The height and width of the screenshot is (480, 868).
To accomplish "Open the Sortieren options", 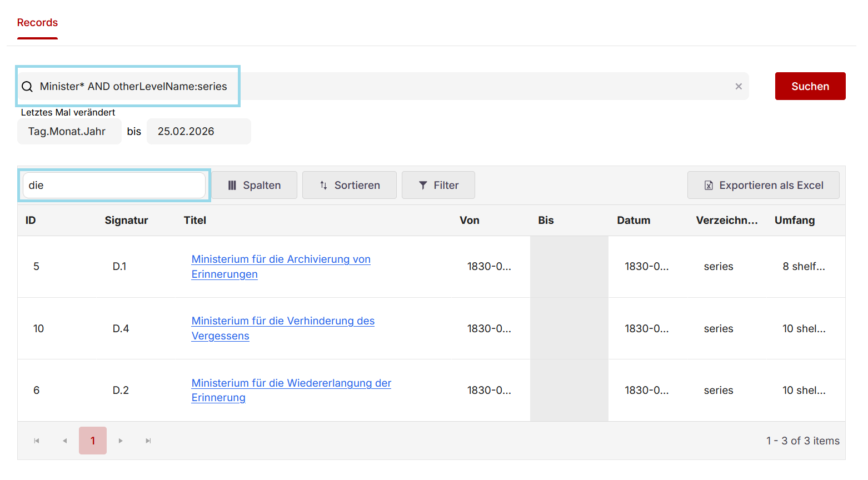I will [x=350, y=186].
